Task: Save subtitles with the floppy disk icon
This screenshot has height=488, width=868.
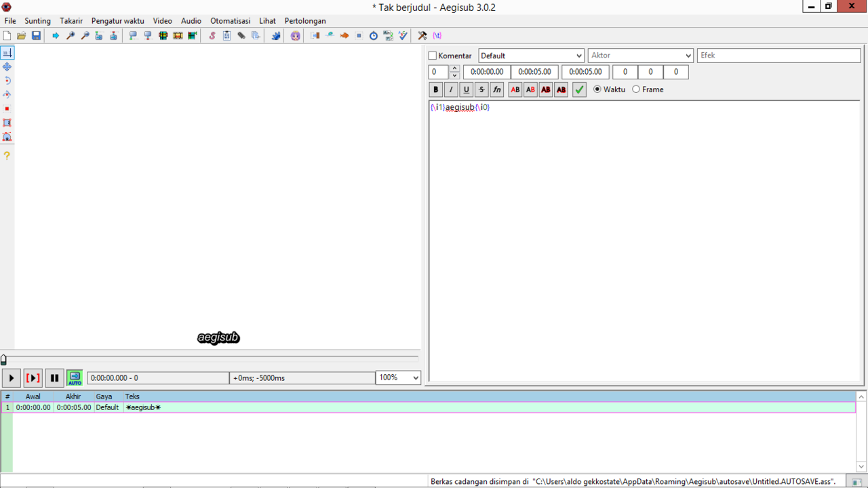Action: click(x=37, y=35)
